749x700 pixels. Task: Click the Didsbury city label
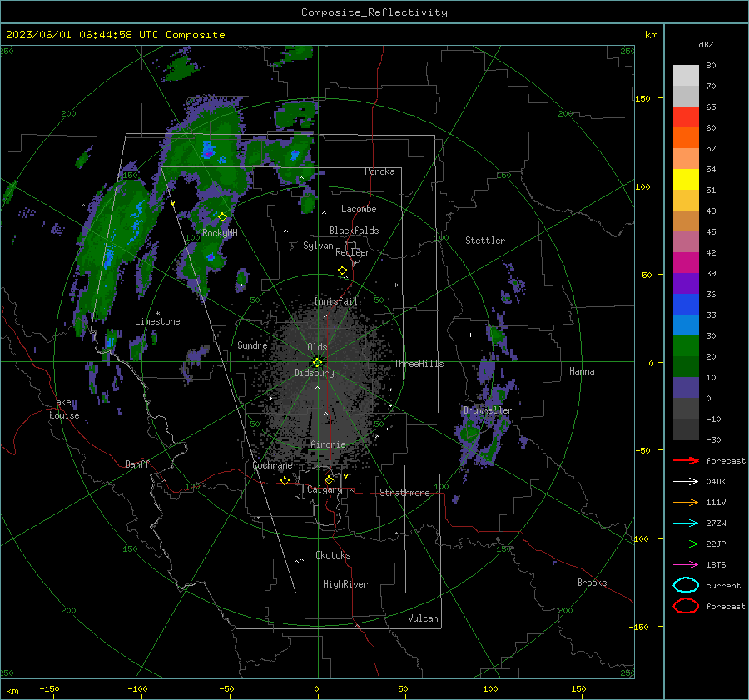pos(315,373)
